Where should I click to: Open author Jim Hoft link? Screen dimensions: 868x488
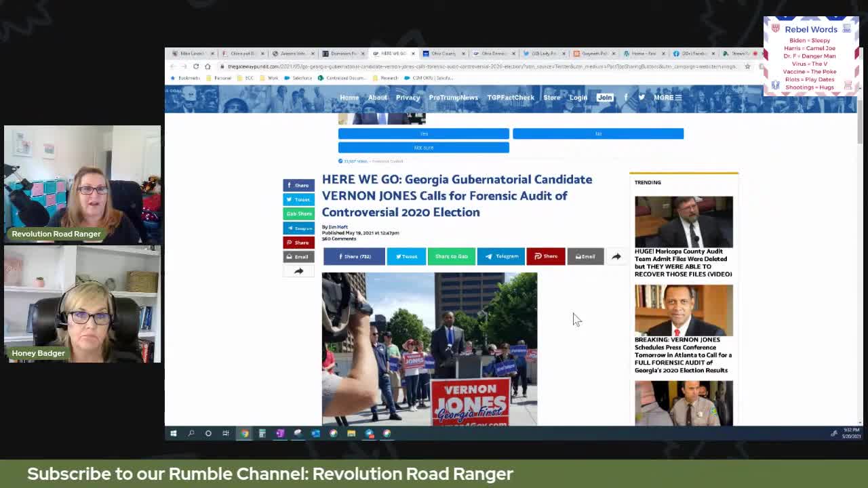338,227
